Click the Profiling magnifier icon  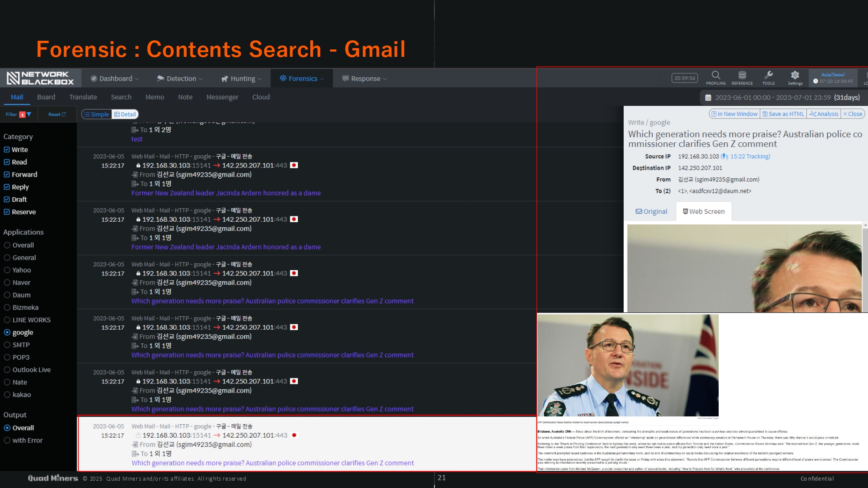716,75
